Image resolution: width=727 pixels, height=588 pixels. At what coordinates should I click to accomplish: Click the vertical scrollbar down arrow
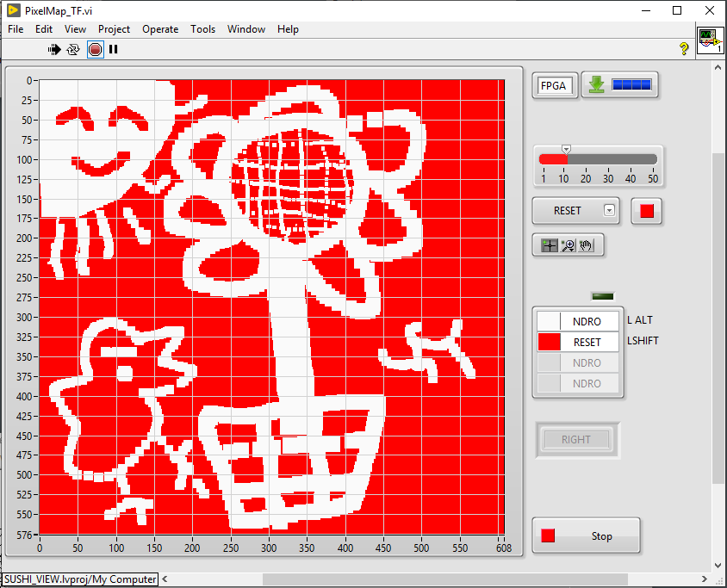pyautogui.click(x=718, y=566)
